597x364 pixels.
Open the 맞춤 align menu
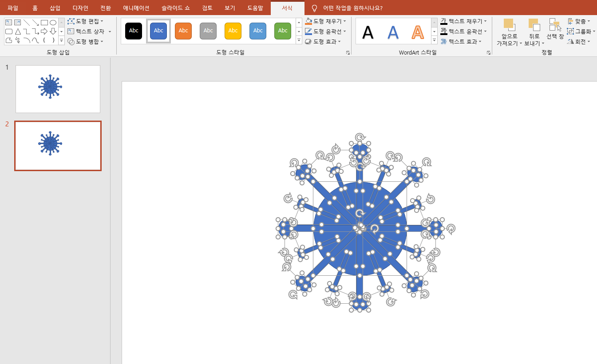point(579,21)
